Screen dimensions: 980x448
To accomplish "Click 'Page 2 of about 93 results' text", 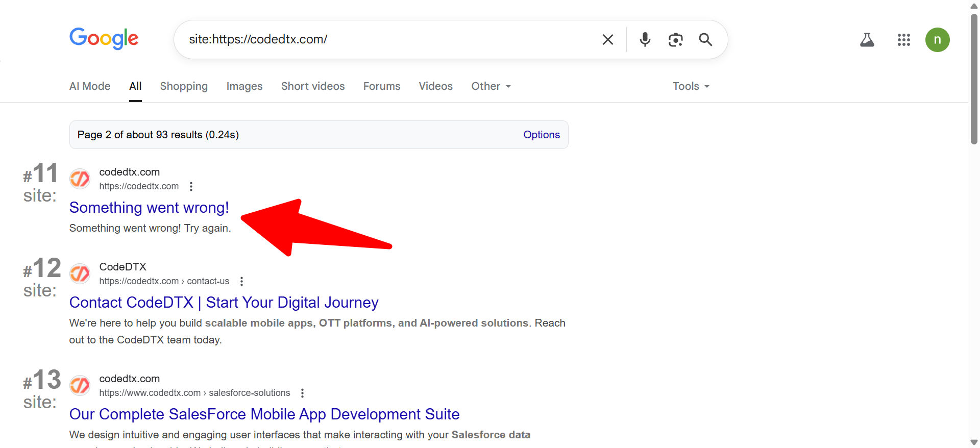I will pyautogui.click(x=140, y=135).
